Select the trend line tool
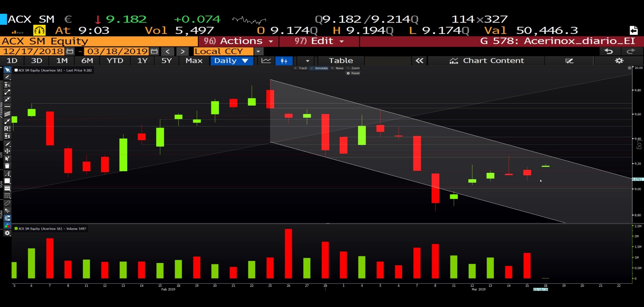This screenshot has height=307, width=644. click(7, 92)
